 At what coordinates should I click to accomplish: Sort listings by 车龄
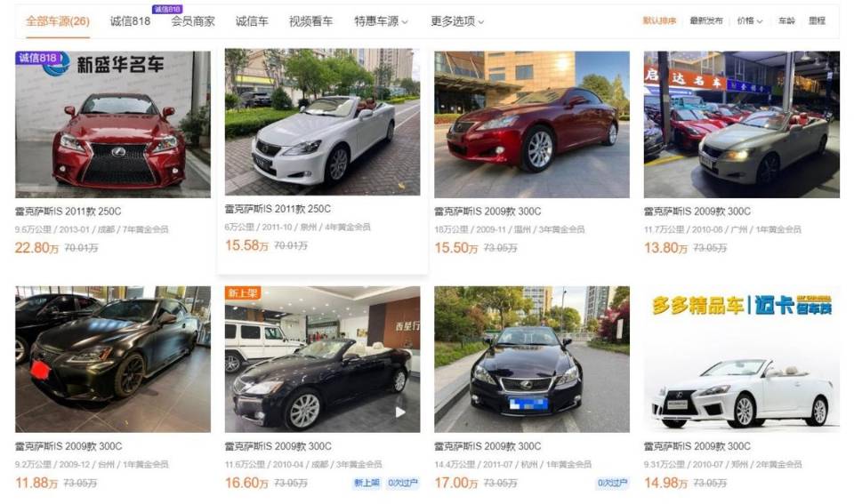tap(786, 20)
